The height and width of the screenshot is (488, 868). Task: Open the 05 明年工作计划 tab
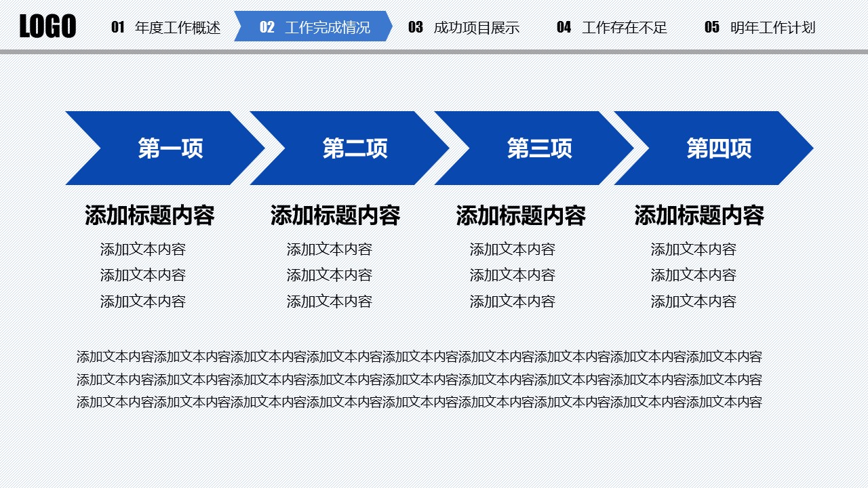pyautogui.click(x=759, y=28)
